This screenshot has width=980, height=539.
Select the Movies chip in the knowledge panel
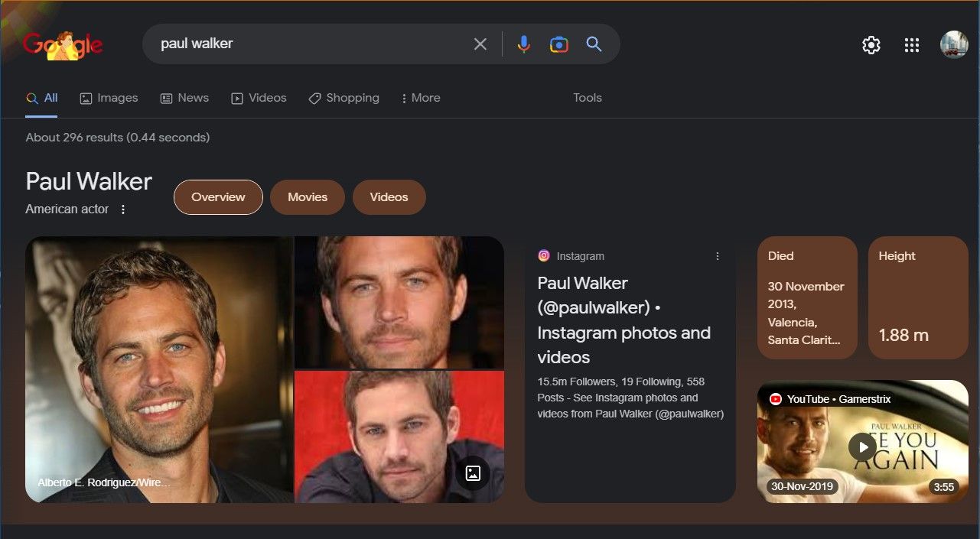click(307, 196)
